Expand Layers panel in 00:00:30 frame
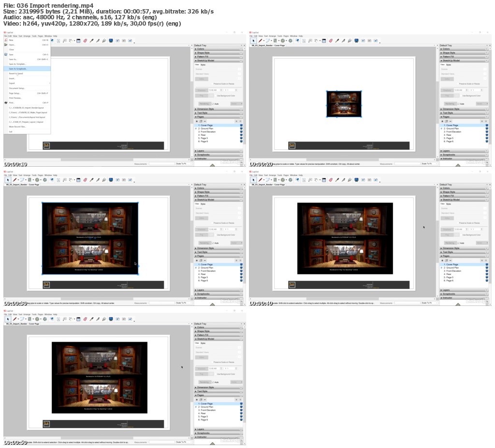The image size is (495, 448). click(x=218, y=290)
